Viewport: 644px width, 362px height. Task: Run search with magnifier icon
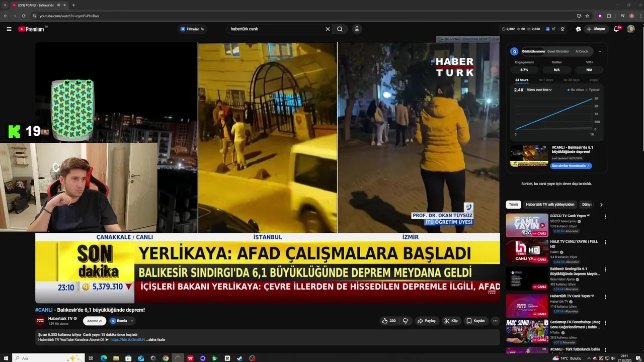pyautogui.click(x=340, y=29)
